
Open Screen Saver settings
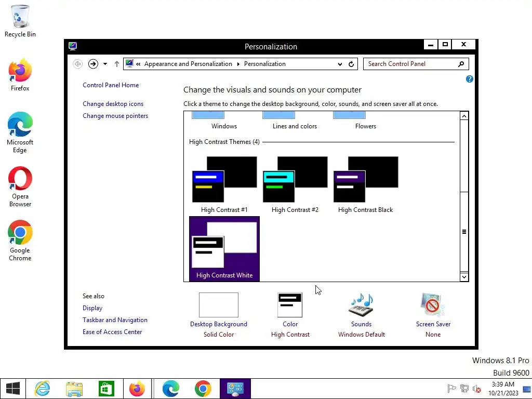coord(433,315)
